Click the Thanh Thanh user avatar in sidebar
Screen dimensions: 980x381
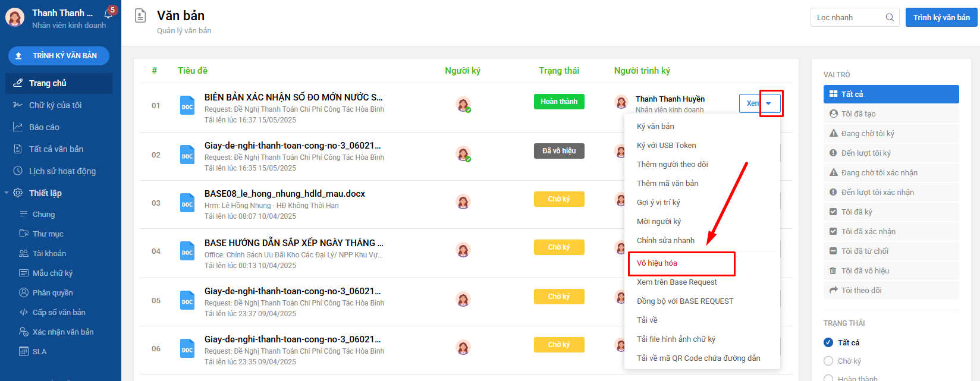click(x=15, y=17)
